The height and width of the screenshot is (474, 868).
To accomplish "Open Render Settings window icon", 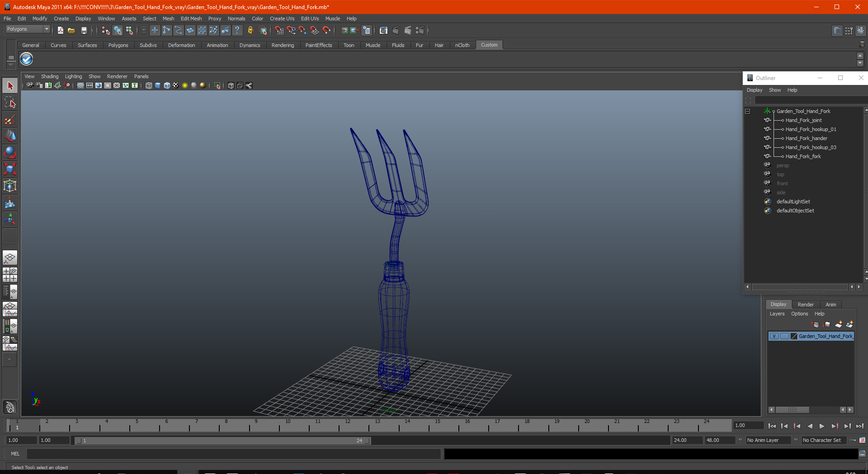I will pyautogui.click(x=420, y=30).
